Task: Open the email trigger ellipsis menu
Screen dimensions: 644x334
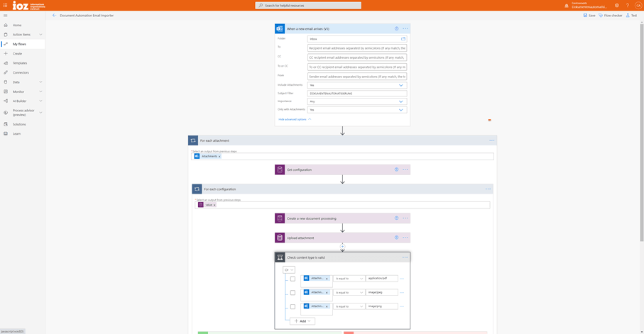Action: 405,29
